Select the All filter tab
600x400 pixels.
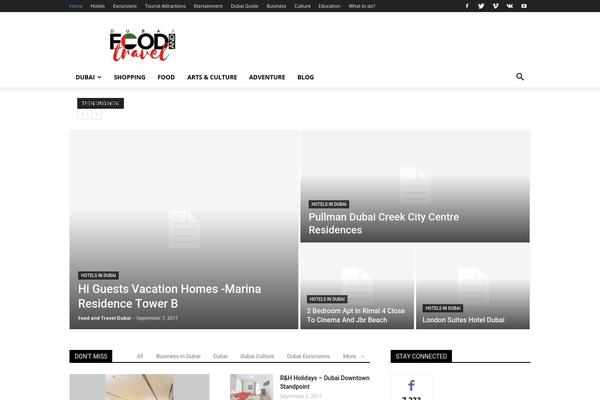140,356
